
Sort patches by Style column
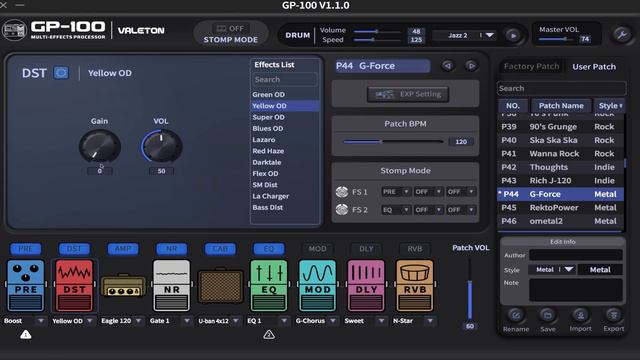[x=609, y=106]
